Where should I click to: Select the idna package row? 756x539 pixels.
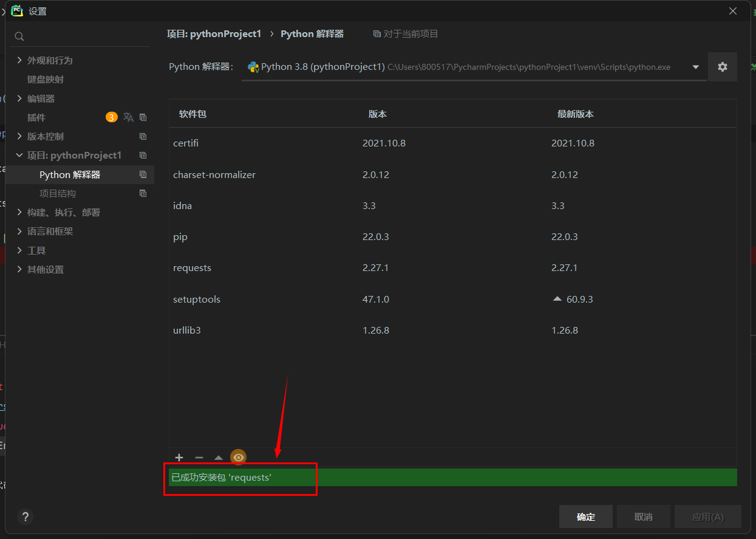point(452,205)
